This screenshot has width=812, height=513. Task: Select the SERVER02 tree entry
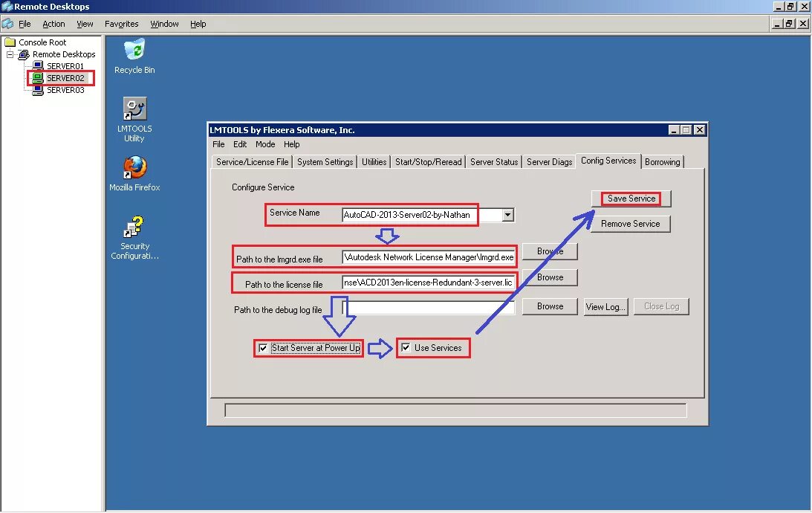(x=65, y=78)
